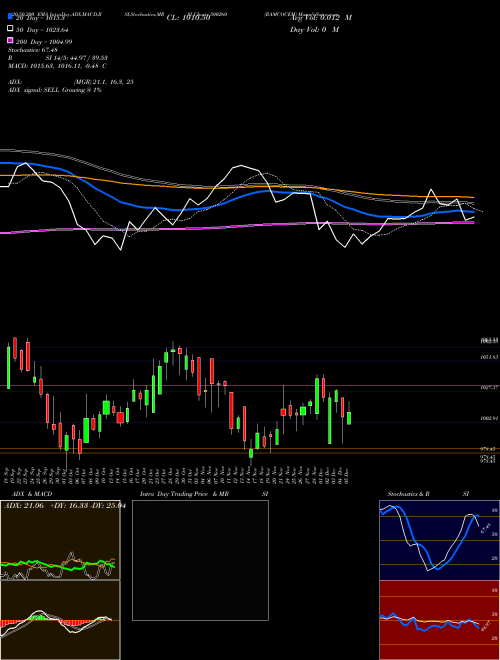Click the 'ADX signal: SELL' text
Viewport: 500px width, 660px height.
click(x=55, y=90)
